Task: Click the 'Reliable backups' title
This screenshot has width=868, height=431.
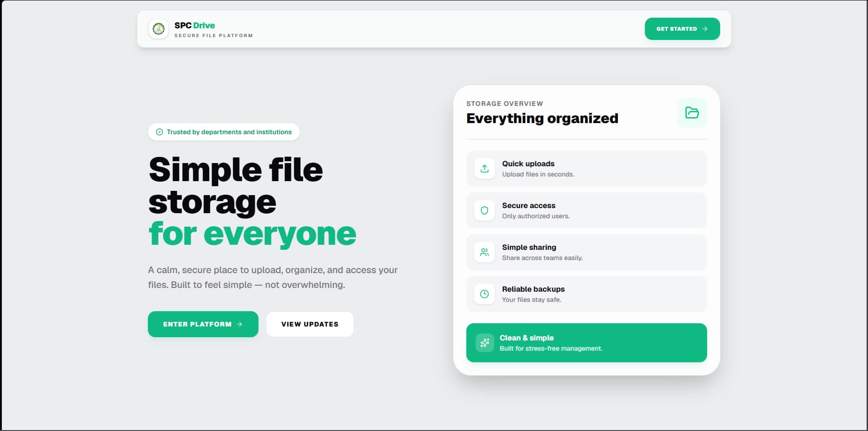Action: [x=533, y=289]
